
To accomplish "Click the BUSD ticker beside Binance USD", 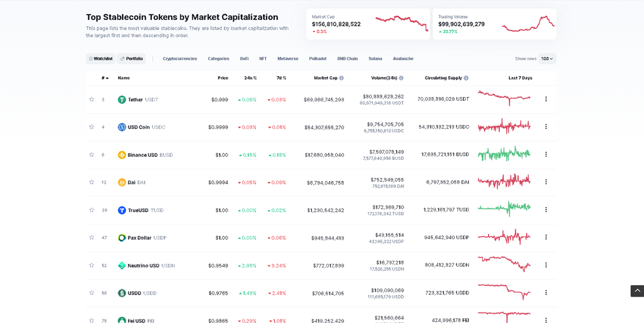I will coord(166,155).
